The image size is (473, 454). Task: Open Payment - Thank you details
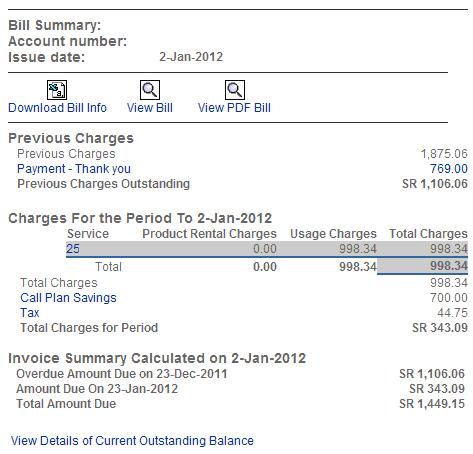point(74,169)
